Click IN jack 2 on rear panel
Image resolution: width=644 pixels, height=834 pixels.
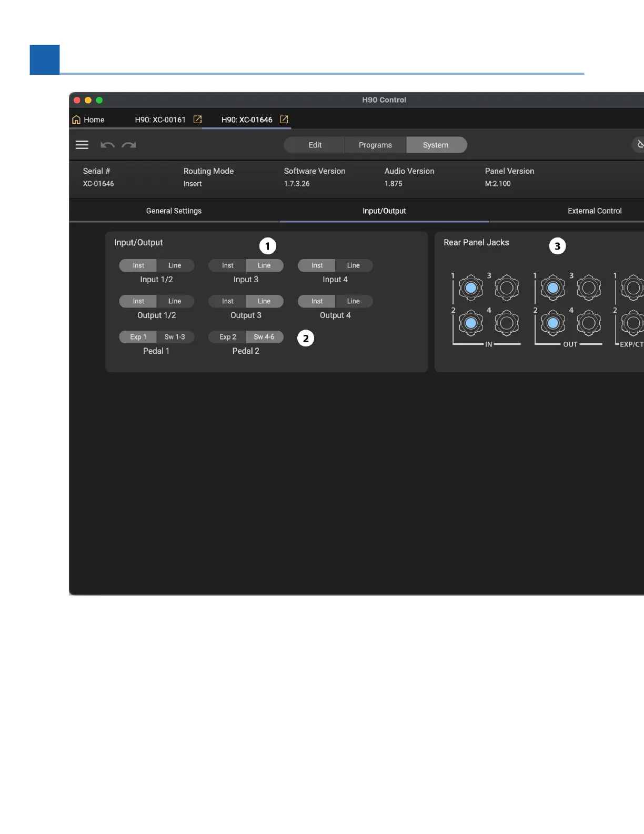(x=471, y=323)
